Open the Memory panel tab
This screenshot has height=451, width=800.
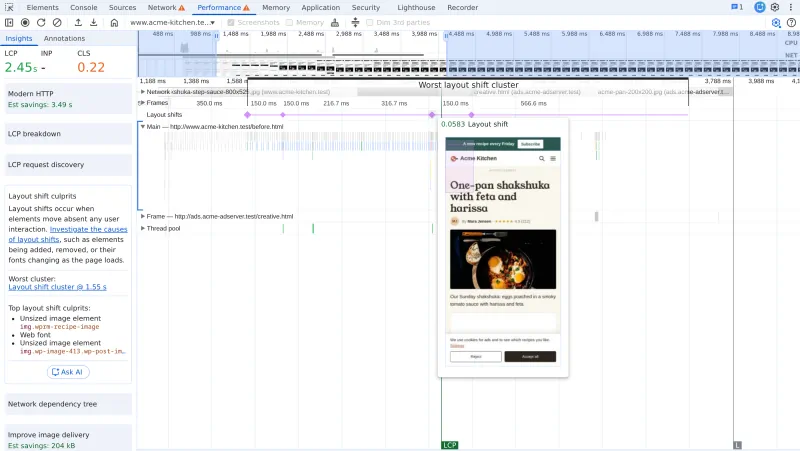pyautogui.click(x=276, y=8)
